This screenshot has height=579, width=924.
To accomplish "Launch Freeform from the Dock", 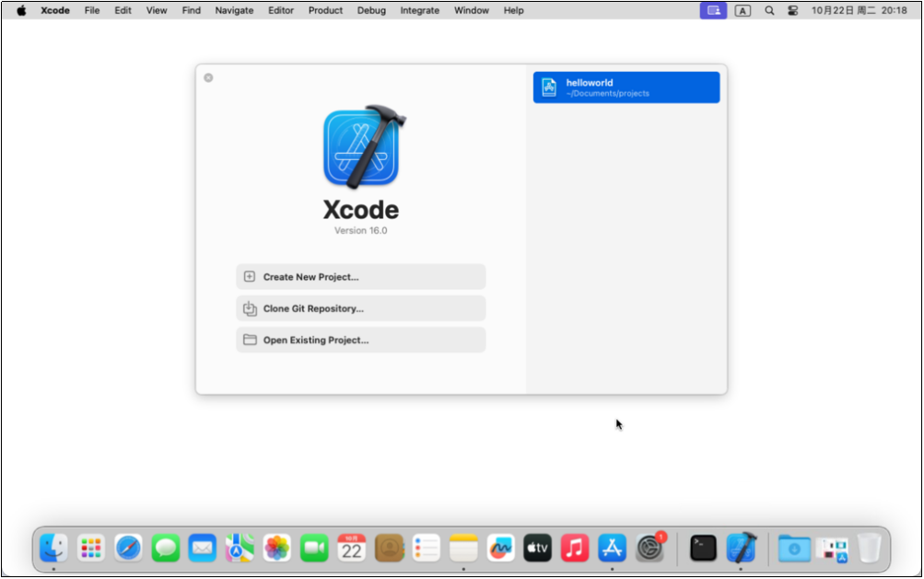I will point(501,549).
